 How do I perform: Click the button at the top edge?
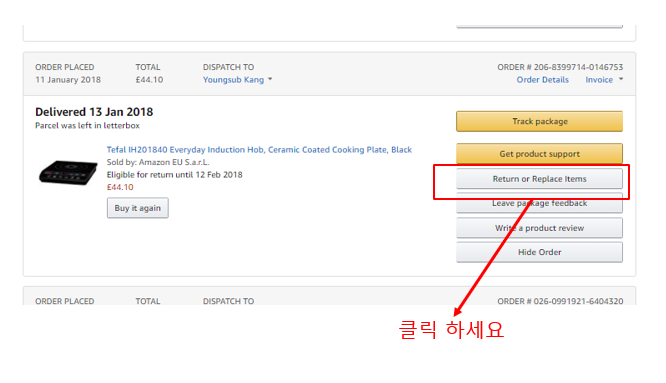click(539, 26)
